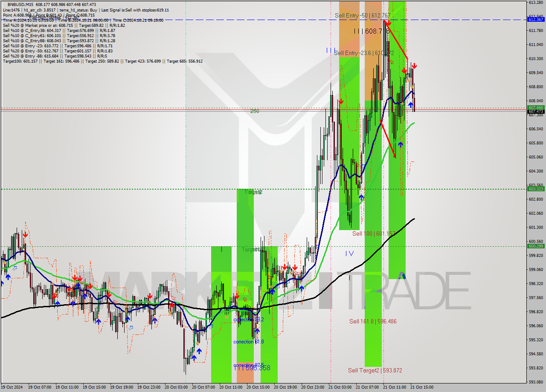Click the '20 Oct 19:00' time axis label

285,387
